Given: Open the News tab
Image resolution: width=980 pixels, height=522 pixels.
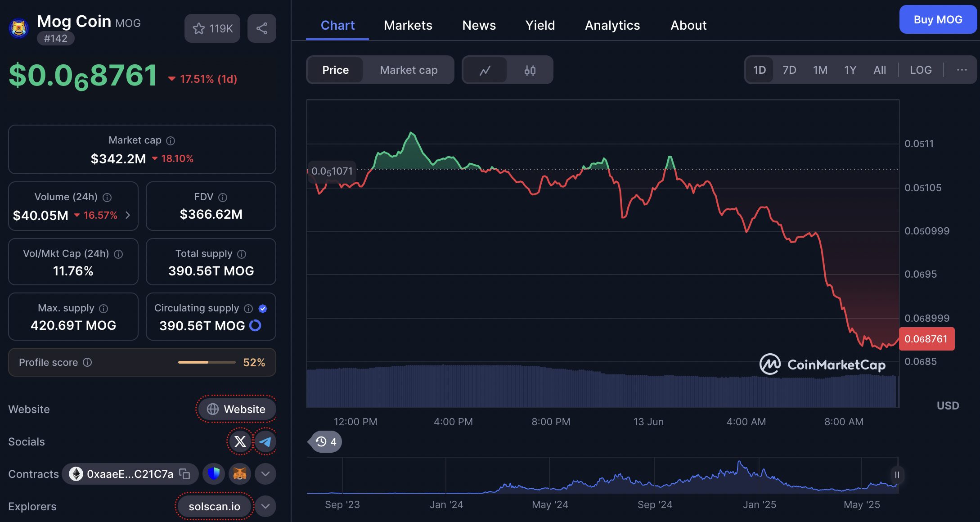Looking at the screenshot, I should (x=479, y=25).
